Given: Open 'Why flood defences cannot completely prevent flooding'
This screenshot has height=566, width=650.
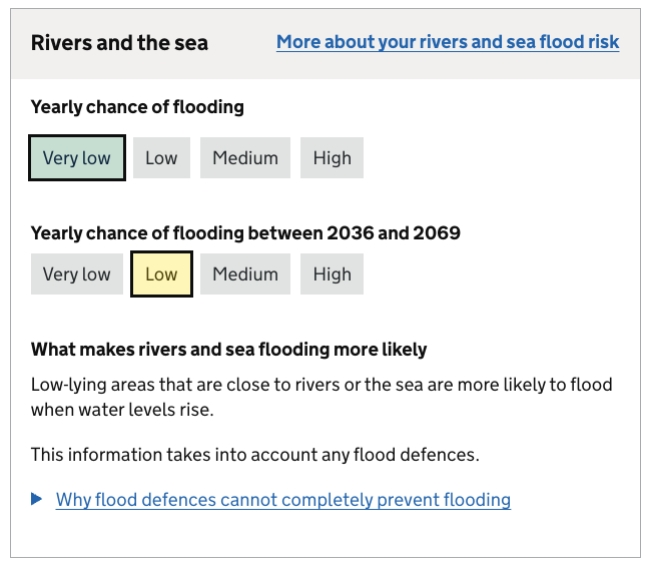Looking at the screenshot, I should tap(283, 499).
